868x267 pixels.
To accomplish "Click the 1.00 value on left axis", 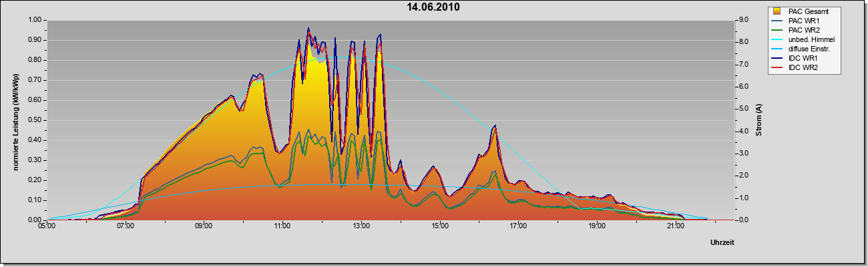I will pos(35,20).
